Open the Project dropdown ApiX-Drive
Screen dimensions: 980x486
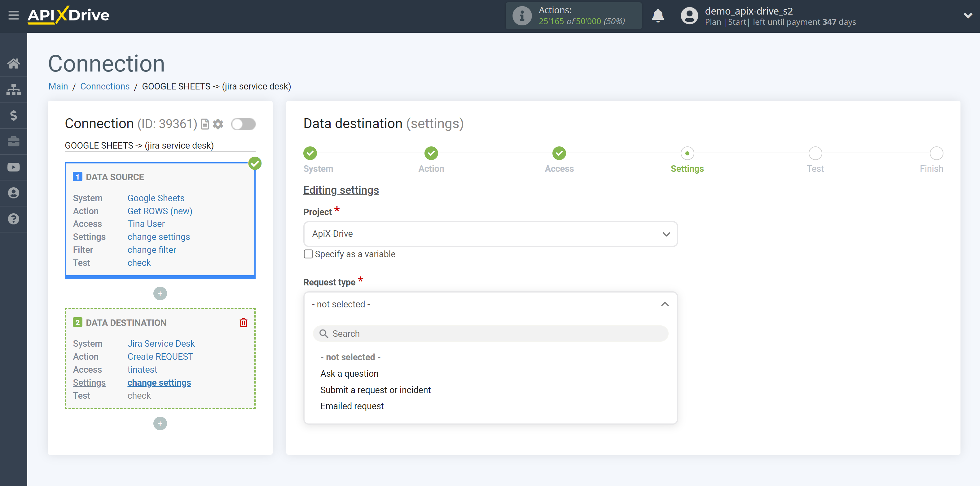coord(490,234)
